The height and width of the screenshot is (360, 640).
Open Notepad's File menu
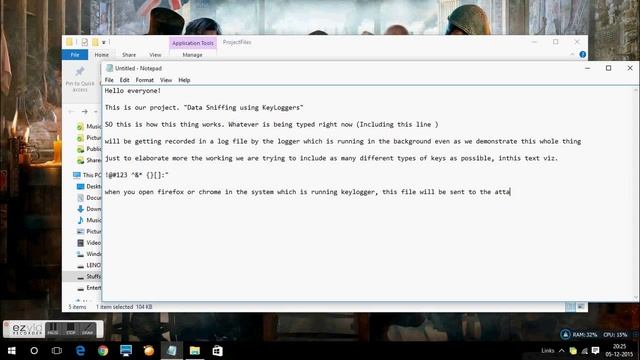[109, 80]
